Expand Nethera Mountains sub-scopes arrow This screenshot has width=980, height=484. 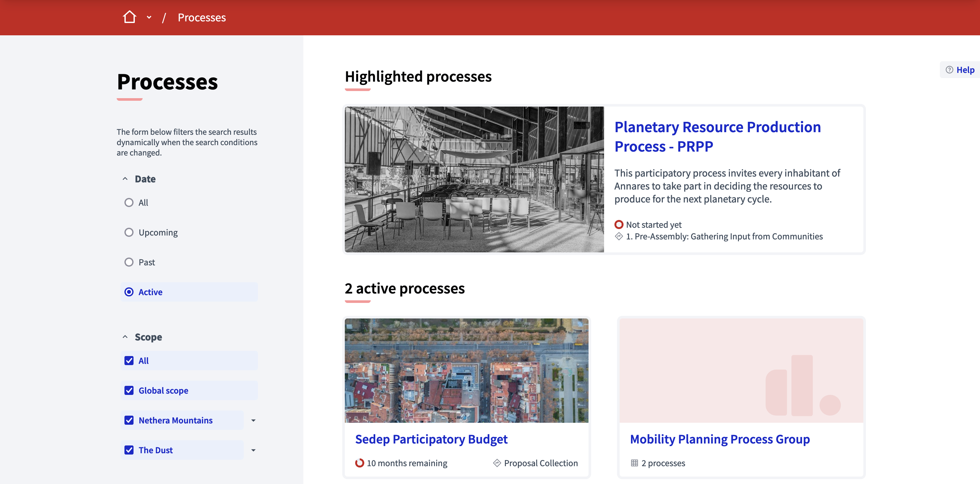[x=253, y=421]
